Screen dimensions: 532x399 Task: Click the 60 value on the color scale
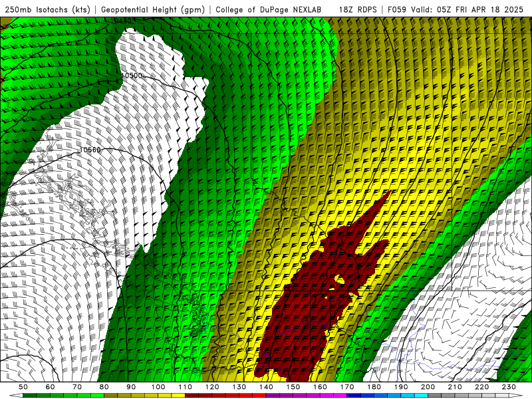(x=51, y=387)
